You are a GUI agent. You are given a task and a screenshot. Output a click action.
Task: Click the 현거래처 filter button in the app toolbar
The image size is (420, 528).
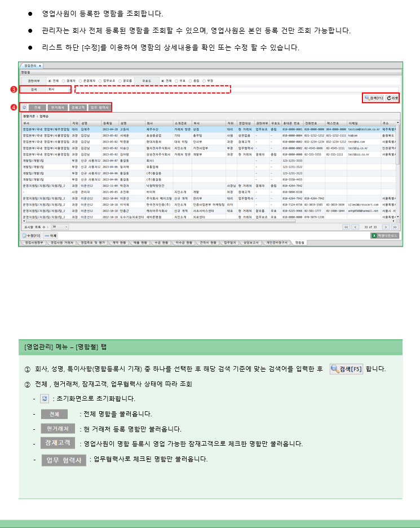pyautogui.click(x=57, y=107)
